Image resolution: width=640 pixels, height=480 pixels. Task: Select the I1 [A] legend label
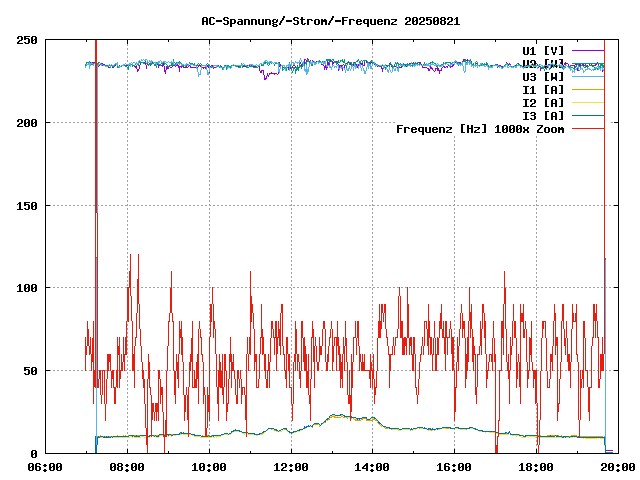click(543, 89)
